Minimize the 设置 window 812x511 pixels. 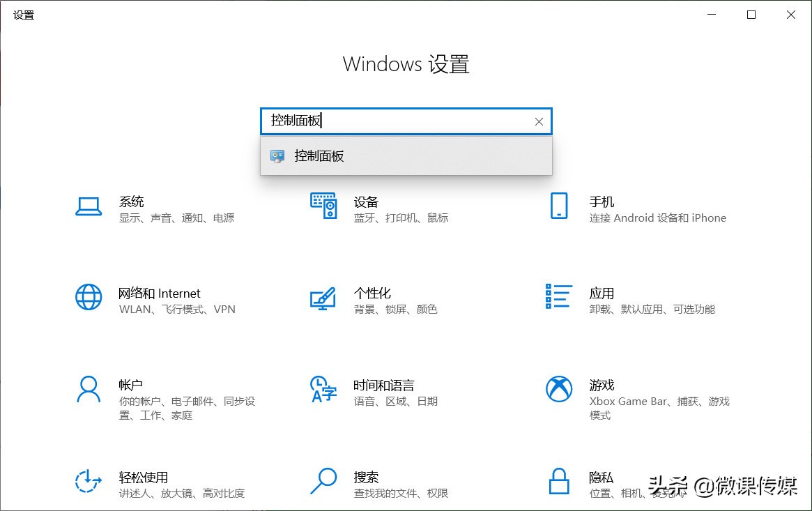click(710, 14)
